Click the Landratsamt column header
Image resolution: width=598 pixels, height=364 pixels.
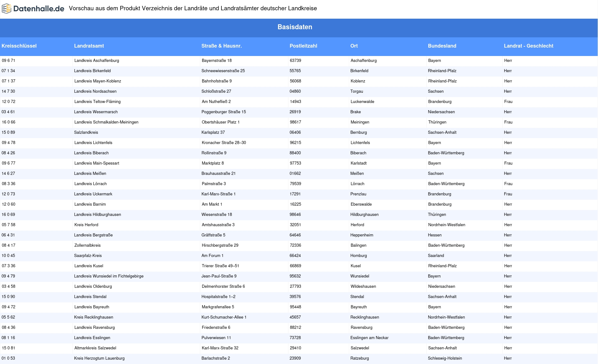pos(89,46)
